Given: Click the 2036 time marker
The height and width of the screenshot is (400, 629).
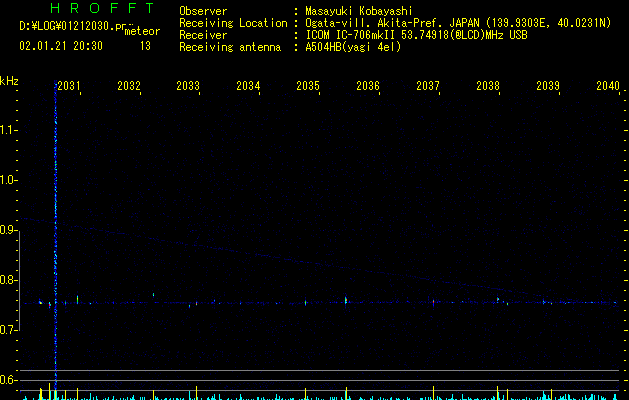Looking at the screenshot, I should (368, 86).
